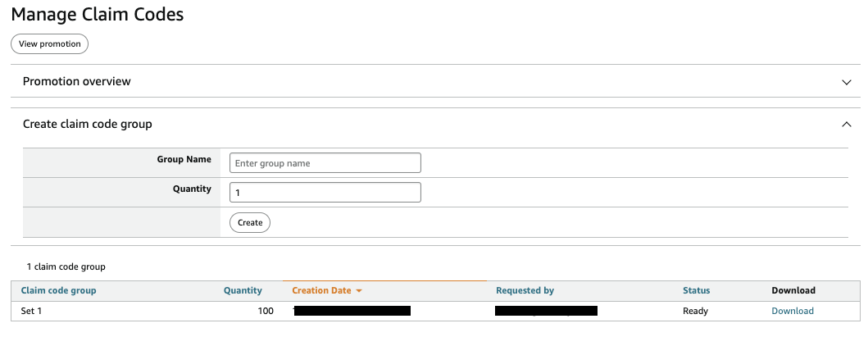Click the orange sort arrow beside Creation Date
This screenshot has height=337, width=868.
[359, 291]
